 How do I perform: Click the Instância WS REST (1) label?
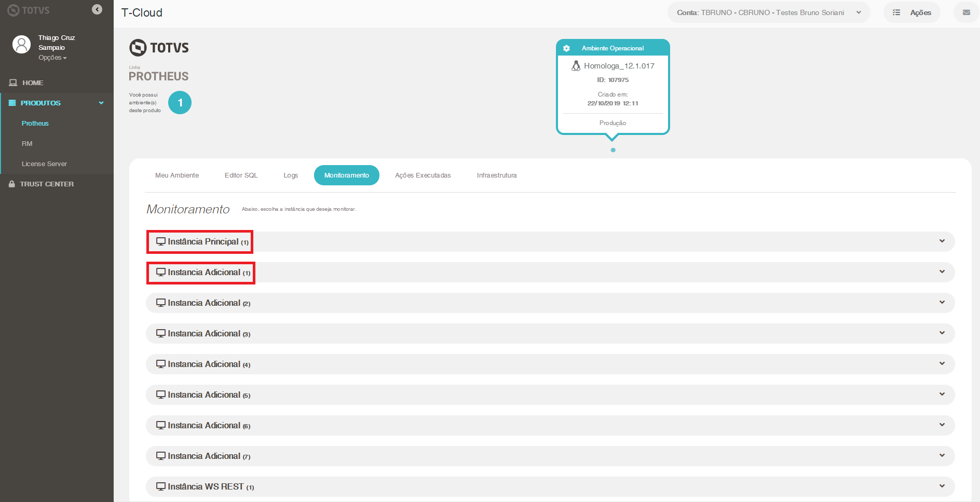(211, 487)
